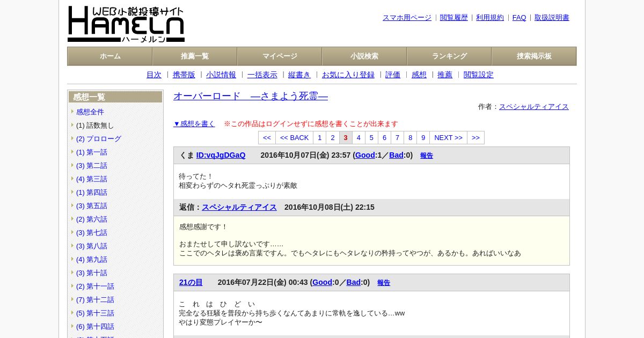This screenshot has width=644, height=338.
Task: Open novel title オーバーロード ―さまよう死霊―
Action: [251, 97]
